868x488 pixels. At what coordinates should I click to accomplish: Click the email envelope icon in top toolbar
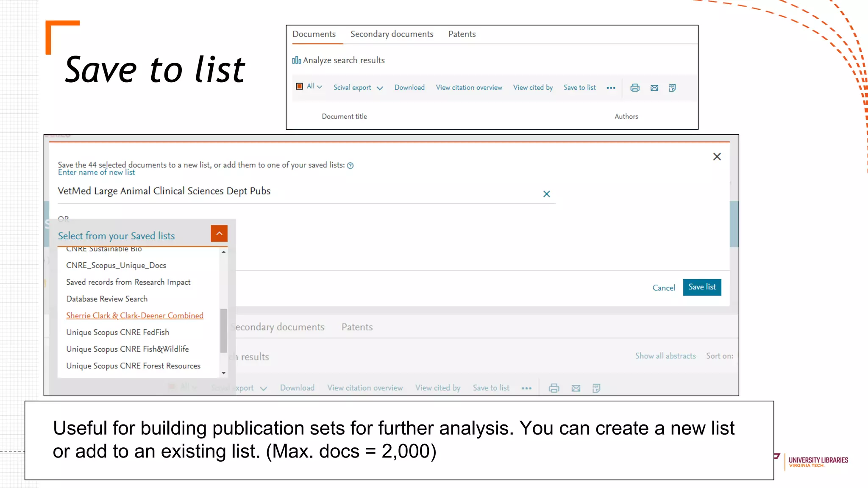pyautogui.click(x=654, y=88)
